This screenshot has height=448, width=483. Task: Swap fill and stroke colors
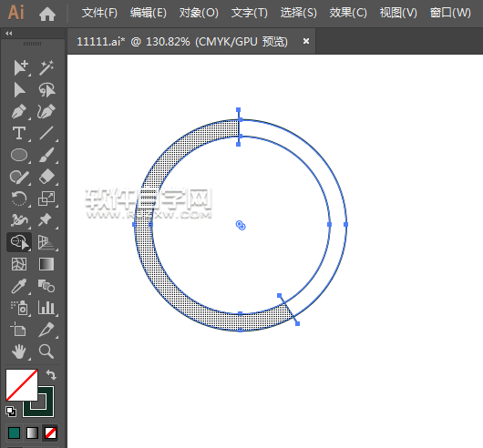(51, 375)
